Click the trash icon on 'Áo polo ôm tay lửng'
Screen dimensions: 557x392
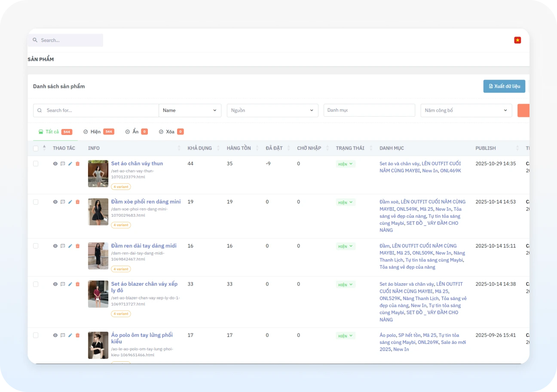[77, 335]
